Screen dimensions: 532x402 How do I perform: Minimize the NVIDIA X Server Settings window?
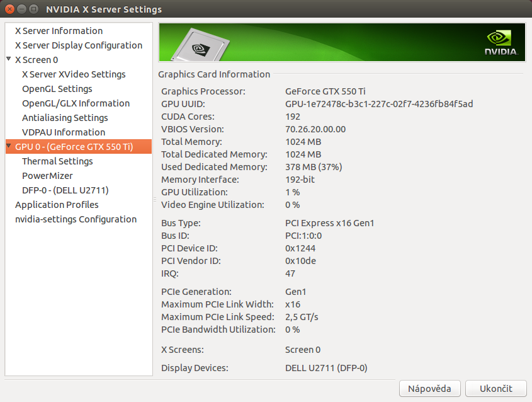21,9
